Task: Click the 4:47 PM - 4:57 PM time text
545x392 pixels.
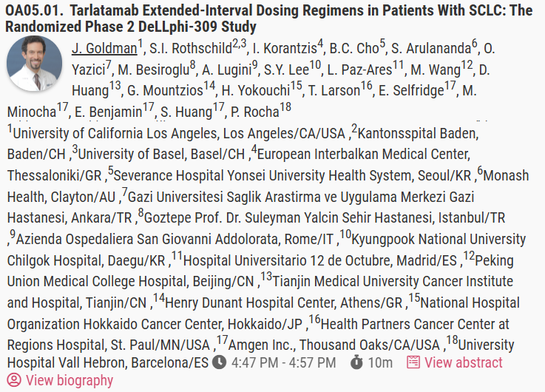Action: [x=284, y=362]
